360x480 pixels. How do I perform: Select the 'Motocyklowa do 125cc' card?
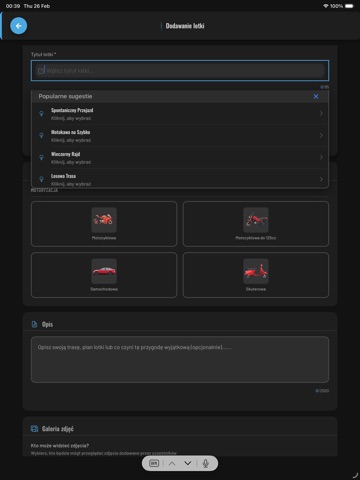tap(256, 224)
